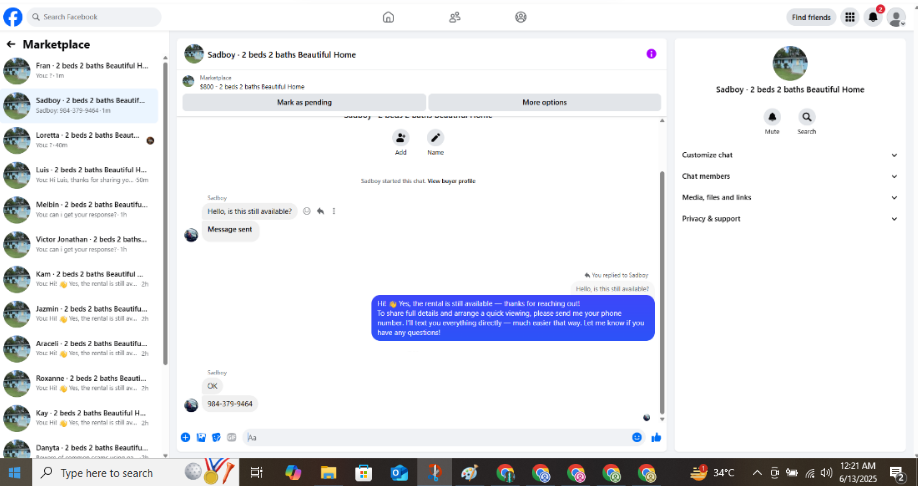918x486 pixels.
Task: Click the Facebook logo icon
Action: click(13, 17)
